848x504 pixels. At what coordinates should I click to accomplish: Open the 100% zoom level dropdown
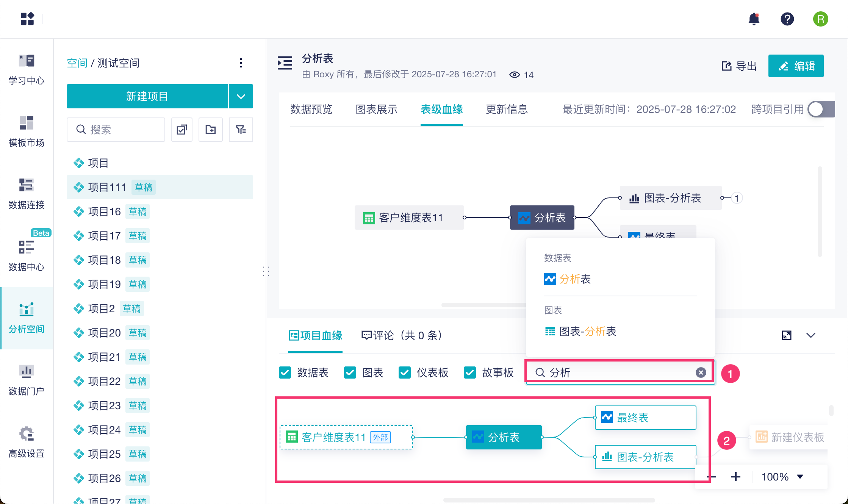click(x=782, y=477)
